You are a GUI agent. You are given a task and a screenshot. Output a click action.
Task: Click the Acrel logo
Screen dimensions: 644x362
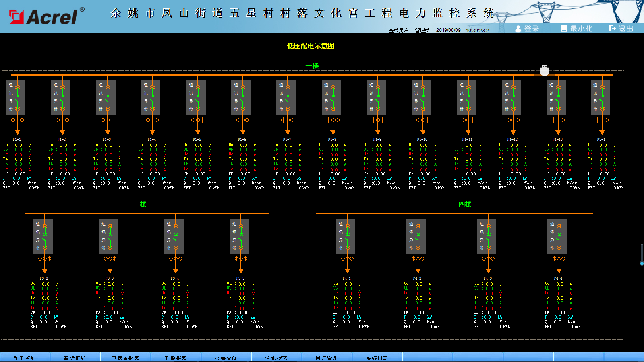coord(46,16)
